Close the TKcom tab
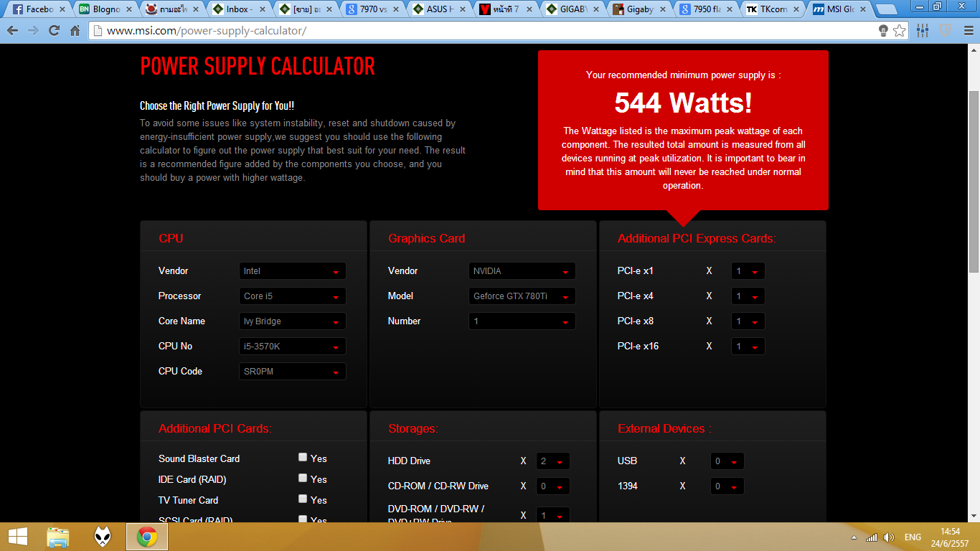Screen dimensions: 980x551 click(796, 9)
